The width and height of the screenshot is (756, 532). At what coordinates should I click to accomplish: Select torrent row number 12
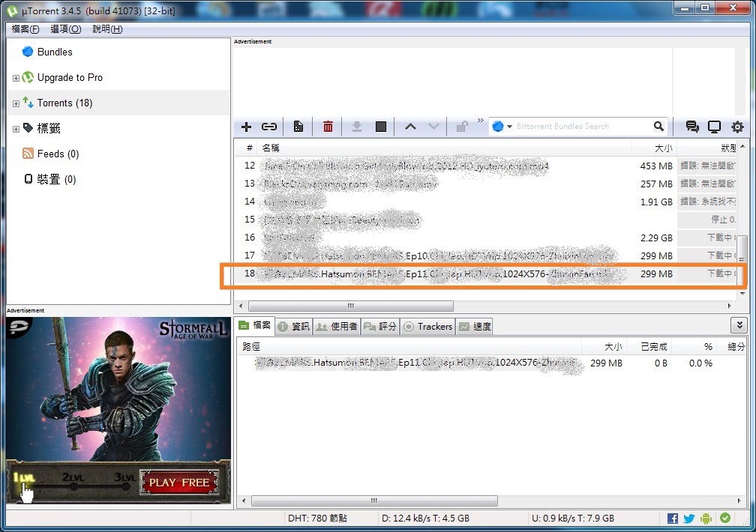point(487,166)
